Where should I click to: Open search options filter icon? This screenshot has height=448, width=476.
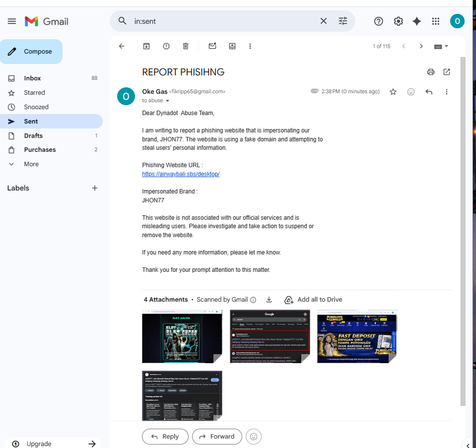[x=343, y=21]
